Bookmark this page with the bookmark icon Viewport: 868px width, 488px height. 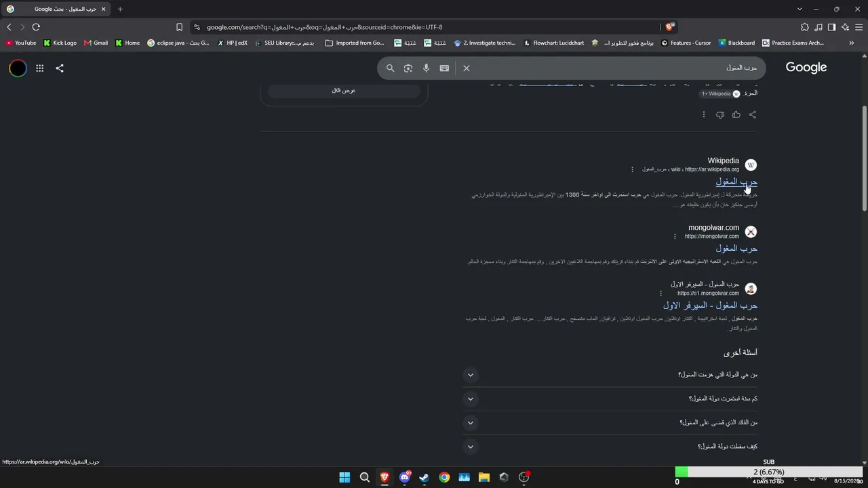click(179, 27)
